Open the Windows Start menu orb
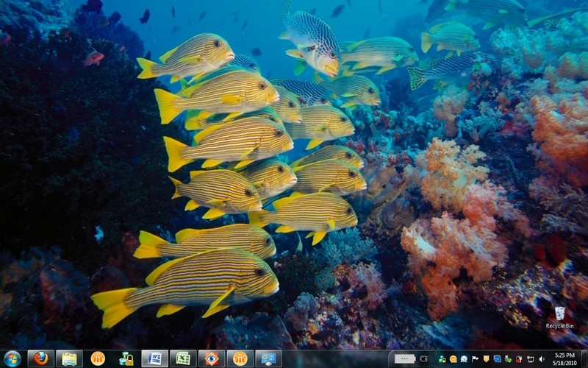This screenshot has width=588, height=368. (12, 358)
